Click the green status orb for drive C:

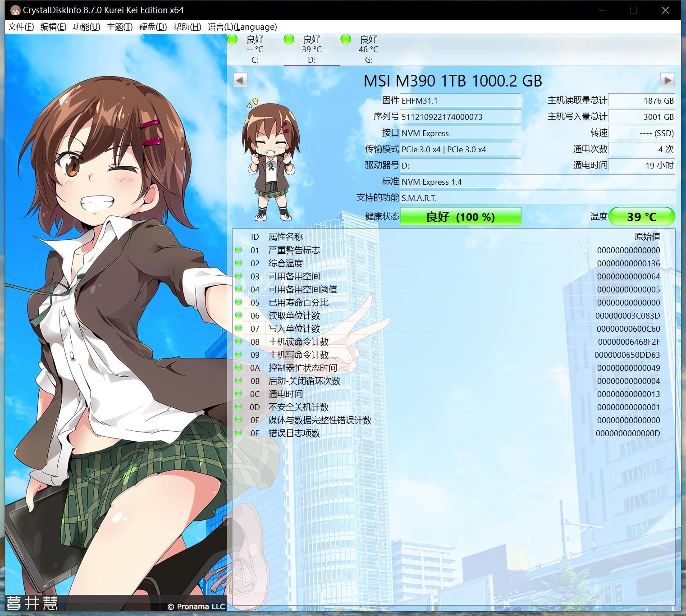(x=233, y=40)
